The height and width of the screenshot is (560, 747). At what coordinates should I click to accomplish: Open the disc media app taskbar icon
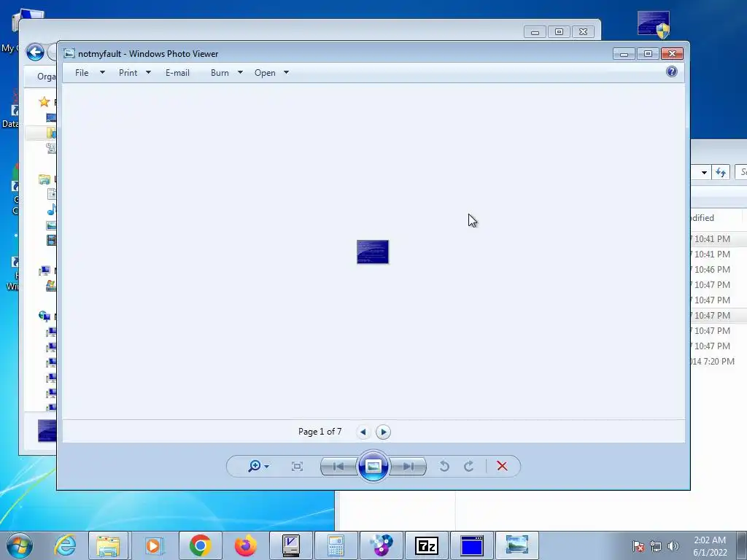point(381,545)
